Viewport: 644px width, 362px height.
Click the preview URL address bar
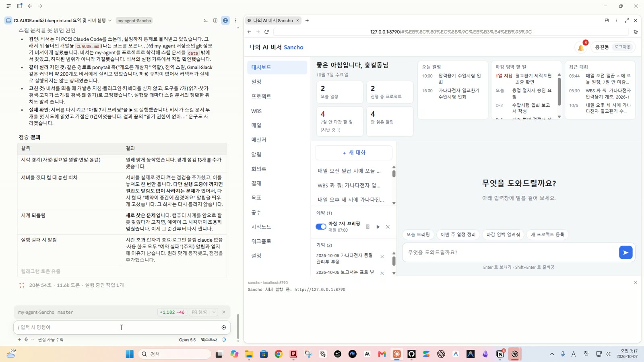point(451,32)
